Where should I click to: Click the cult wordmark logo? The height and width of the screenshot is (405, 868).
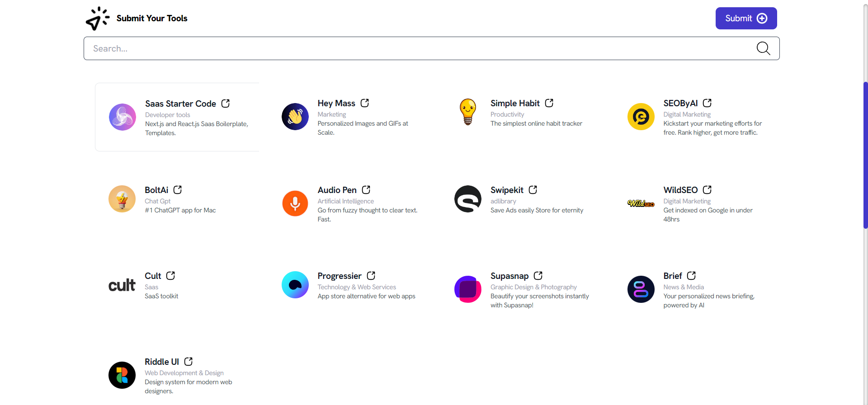pos(122,285)
